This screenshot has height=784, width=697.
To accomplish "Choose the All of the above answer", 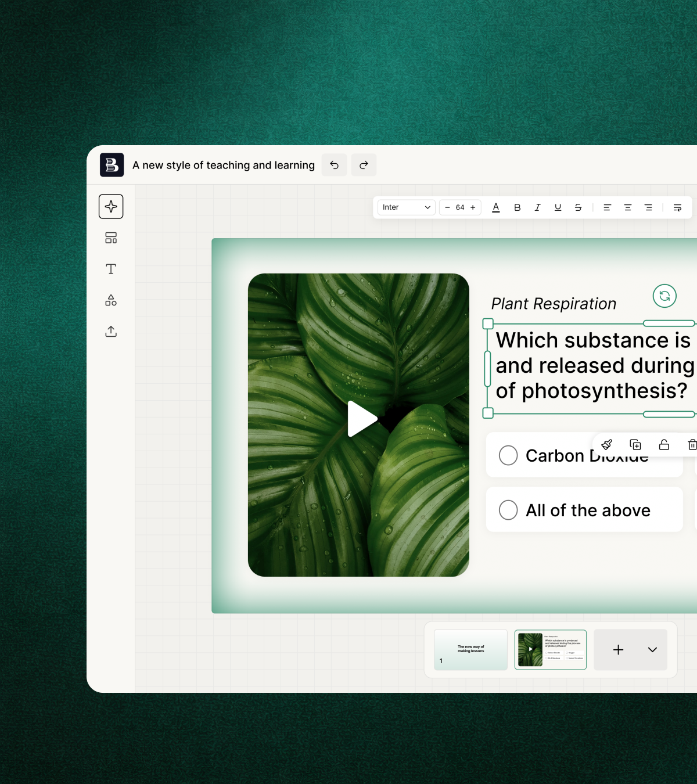I will [x=508, y=510].
